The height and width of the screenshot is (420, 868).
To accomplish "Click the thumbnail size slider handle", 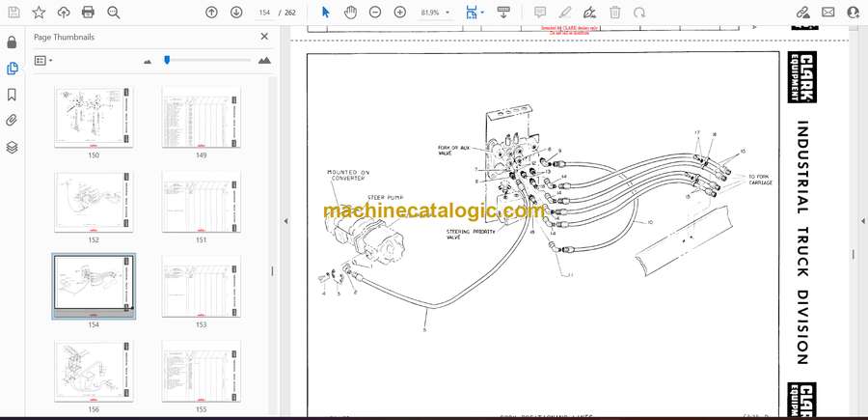I will [x=167, y=59].
